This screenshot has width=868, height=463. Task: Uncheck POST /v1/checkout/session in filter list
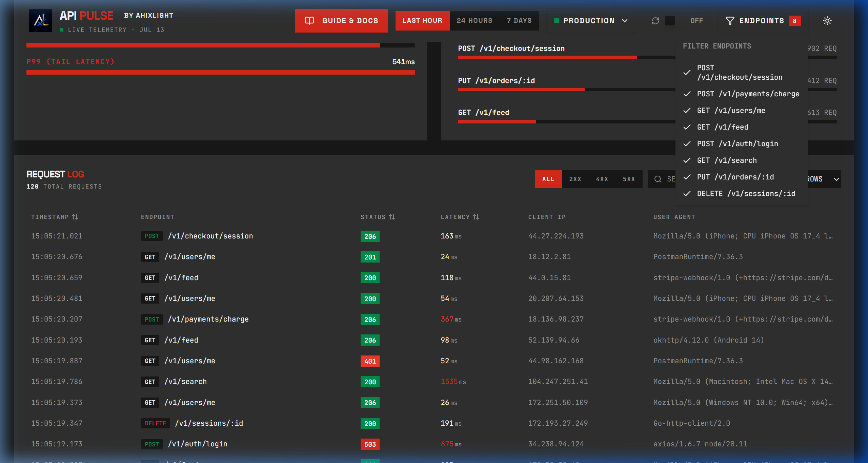click(x=742, y=73)
